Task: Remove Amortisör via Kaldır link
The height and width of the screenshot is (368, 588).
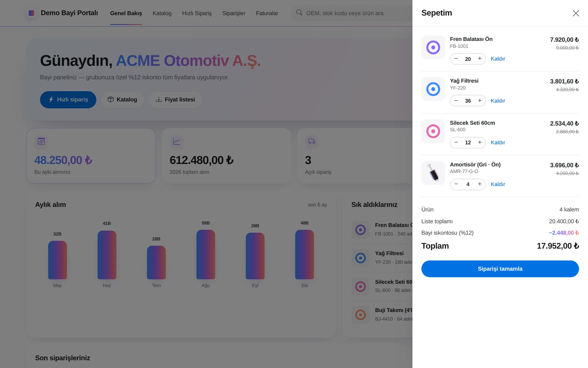Action: click(x=498, y=184)
